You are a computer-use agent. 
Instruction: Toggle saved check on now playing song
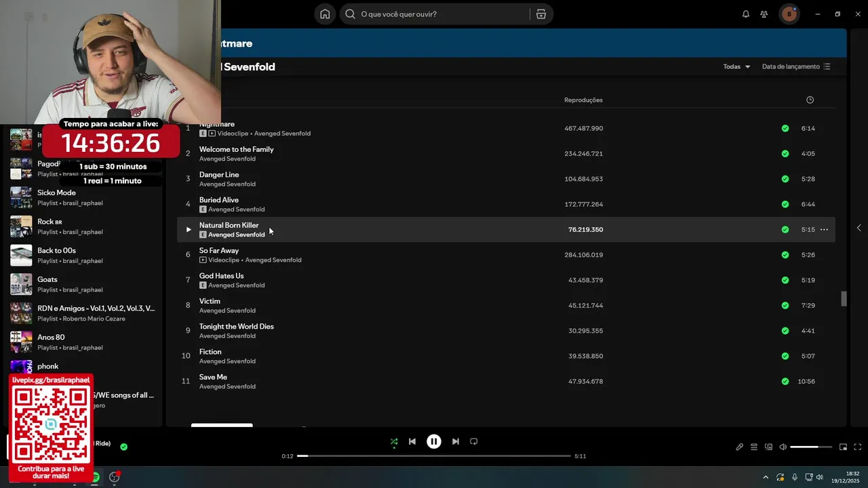[x=123, y=447]
